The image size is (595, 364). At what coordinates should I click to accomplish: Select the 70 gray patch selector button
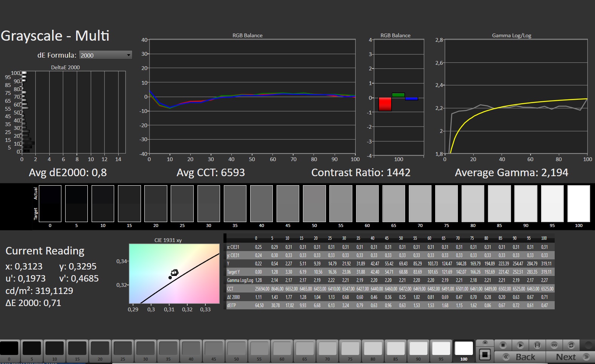(x=327, y=351)
